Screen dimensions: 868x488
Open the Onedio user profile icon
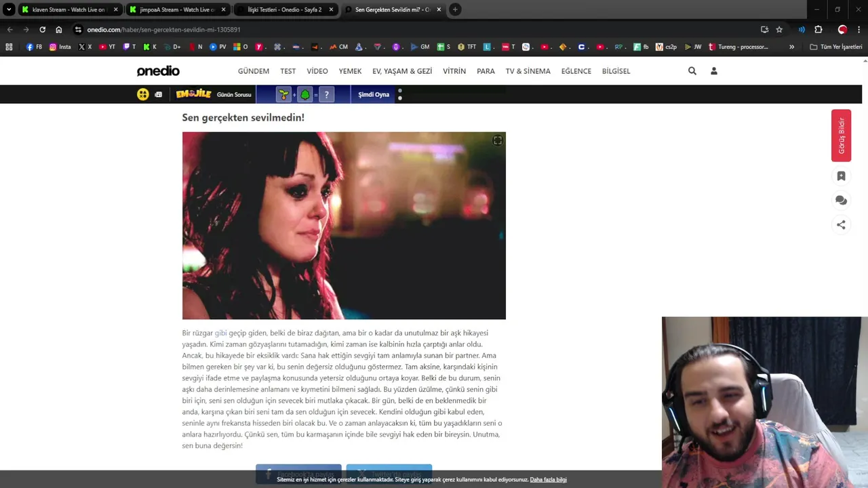coord(713,70)
